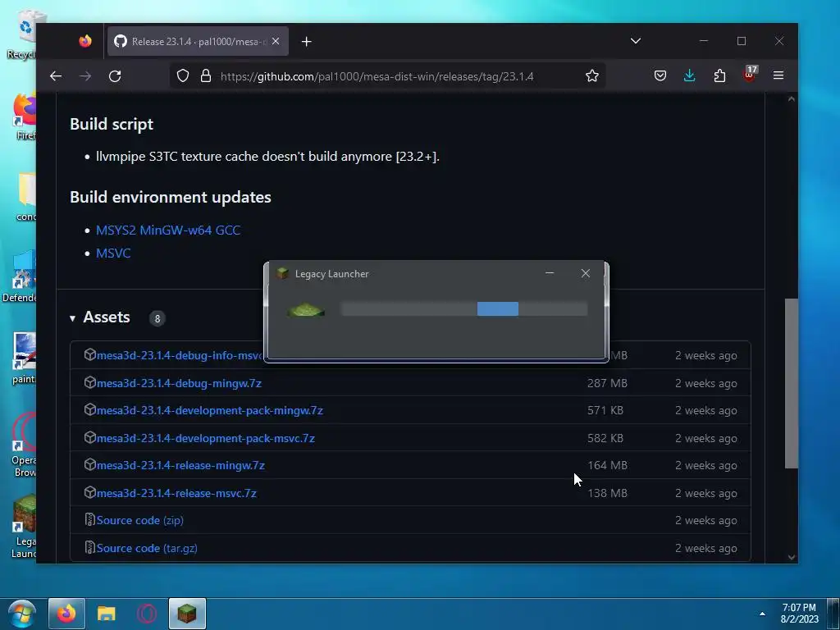Screen dimensions: 840x630
Task: Open the Firefox hamburger application menu
Action: coord(778,75)
